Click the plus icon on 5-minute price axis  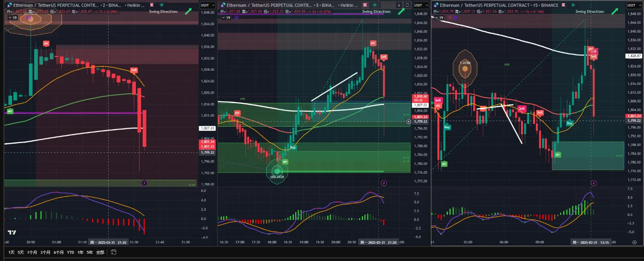click(409, 121)
